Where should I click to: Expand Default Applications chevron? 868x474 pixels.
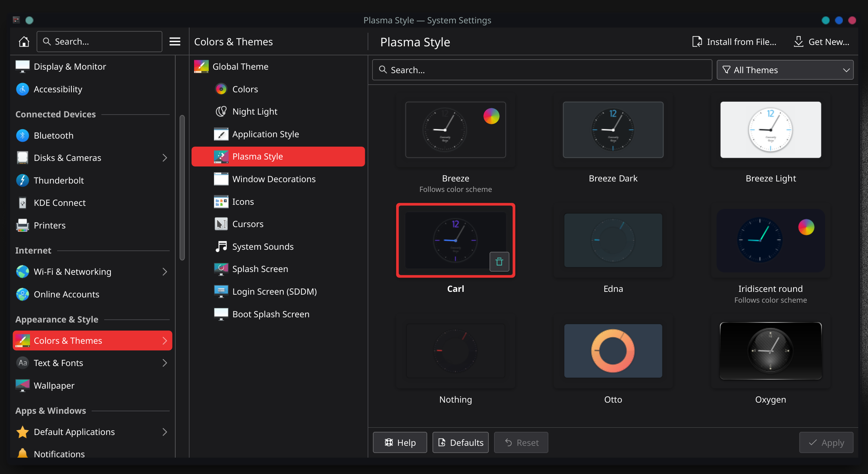[165, 432]
